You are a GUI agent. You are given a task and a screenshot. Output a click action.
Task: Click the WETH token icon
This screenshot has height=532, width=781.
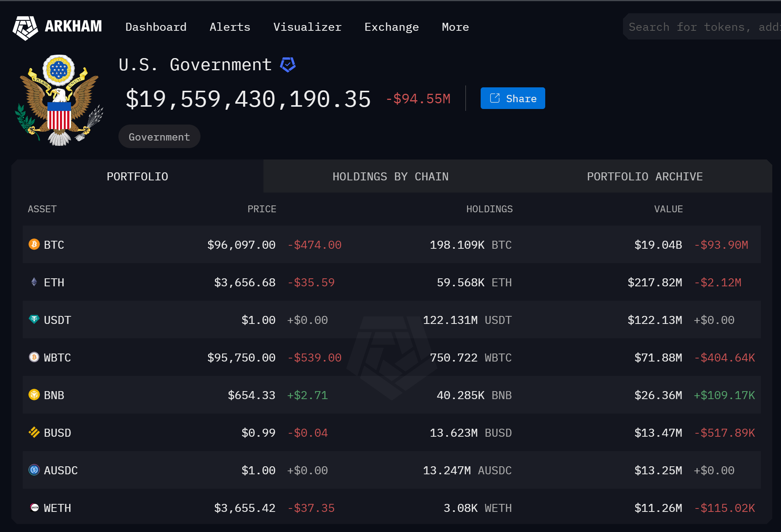(x=34, y=507)
